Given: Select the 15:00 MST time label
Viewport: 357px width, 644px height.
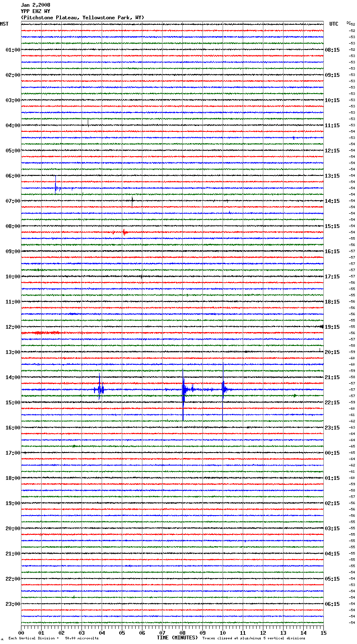Looking at the screenshot, I should [13, 403].
